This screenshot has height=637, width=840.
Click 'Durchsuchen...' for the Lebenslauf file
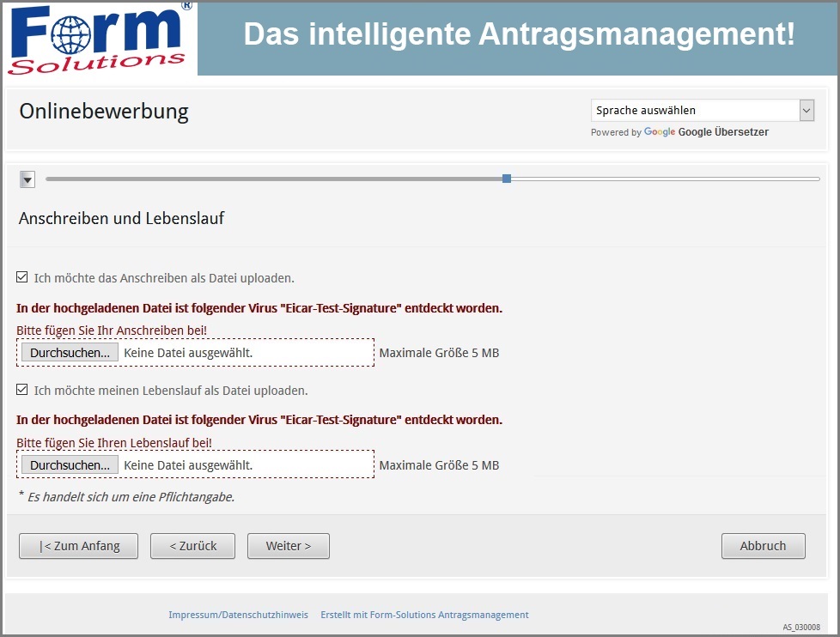[x=70, y=464]
